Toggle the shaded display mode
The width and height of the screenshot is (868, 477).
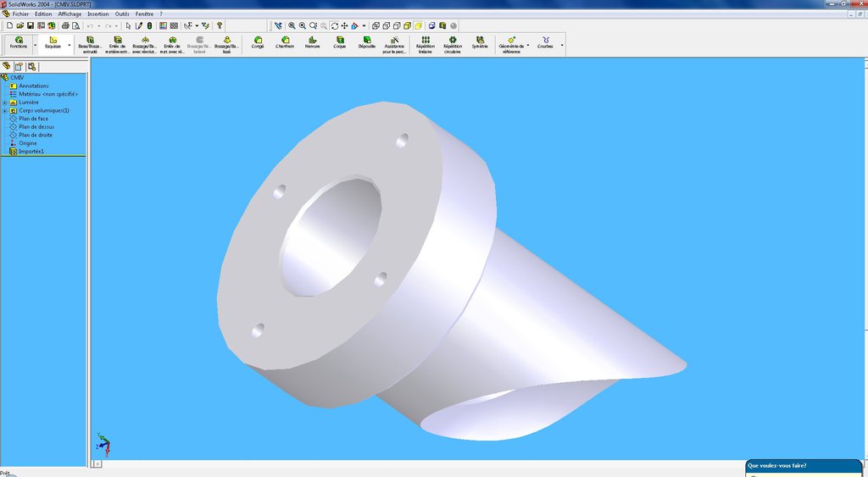[419, 26]
